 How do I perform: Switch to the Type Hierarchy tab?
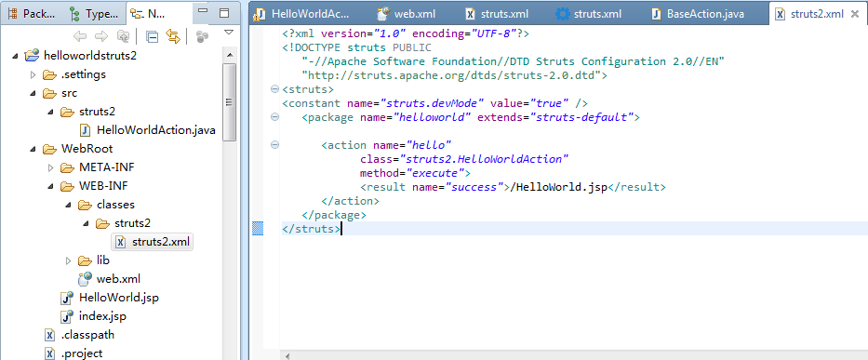coord(94,13)
